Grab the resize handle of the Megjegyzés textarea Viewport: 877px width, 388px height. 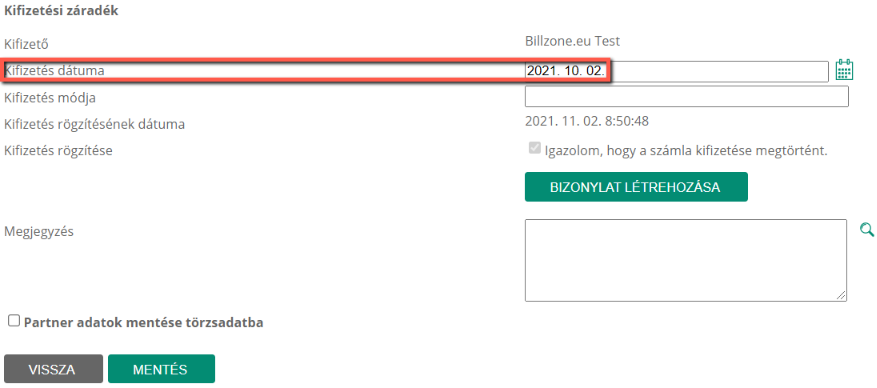pos(841,296)
